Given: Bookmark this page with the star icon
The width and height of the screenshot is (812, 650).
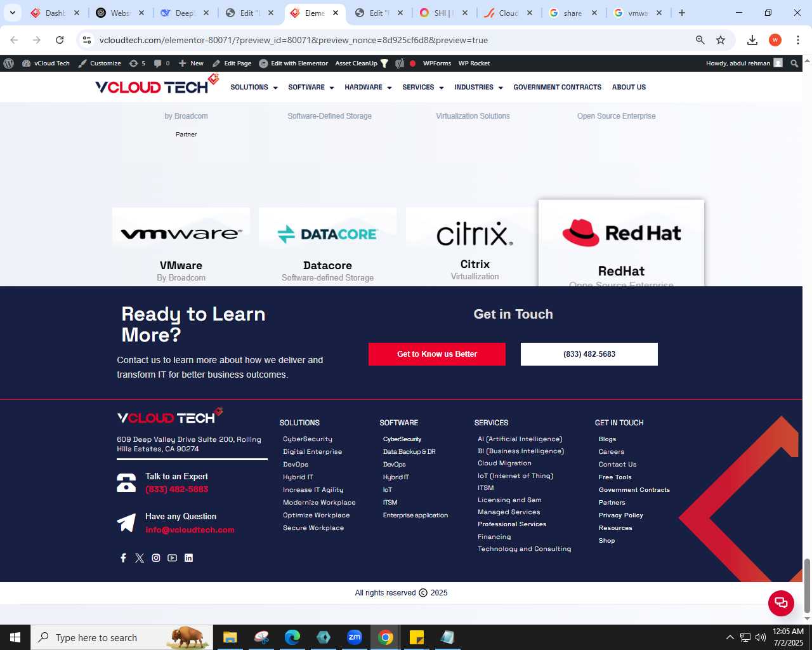Looking at the screenshot, I should (721, 40).
